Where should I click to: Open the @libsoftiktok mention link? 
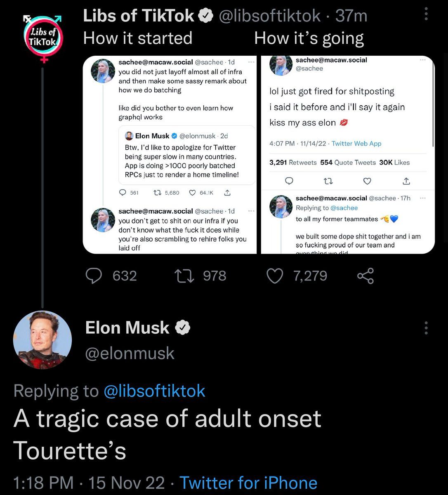pyautogui.click(x=154, y=391)
